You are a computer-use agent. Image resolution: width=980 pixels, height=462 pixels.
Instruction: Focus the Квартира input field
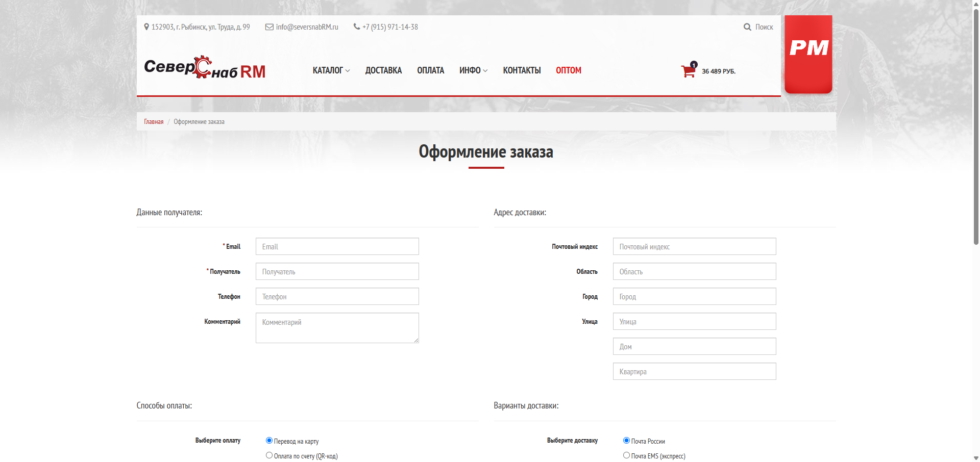(x=695, y=371)
